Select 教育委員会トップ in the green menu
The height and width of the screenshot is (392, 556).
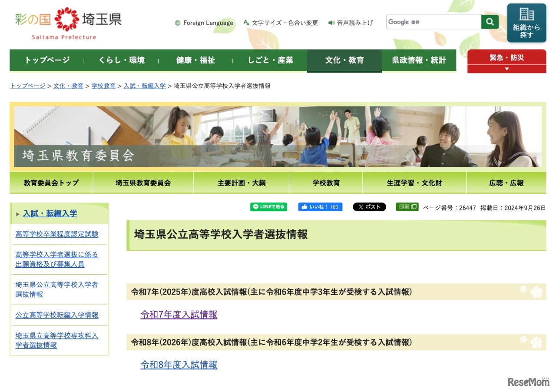[x=51, y=183]
